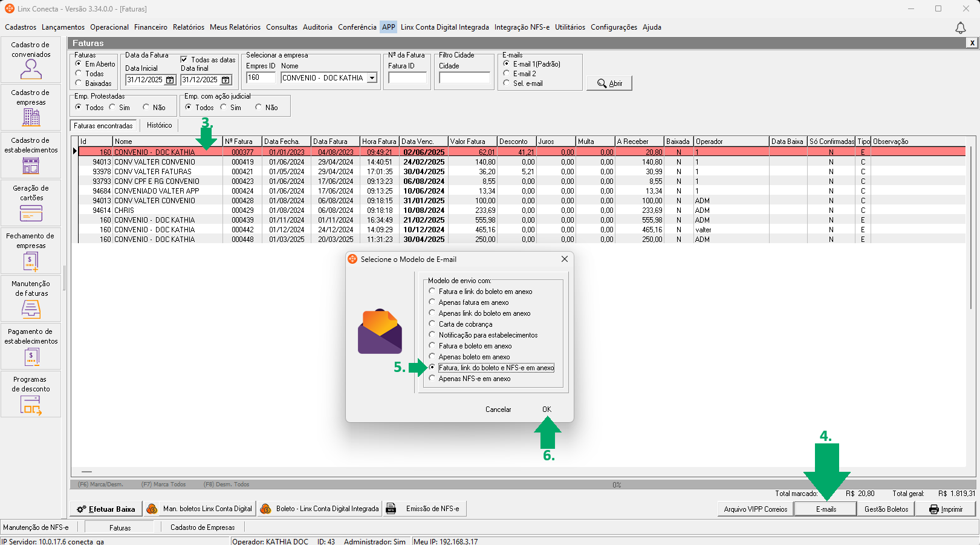
Task: Open Cadastro de conveniados sidebar icon
Action: click(x=31, y=70)
